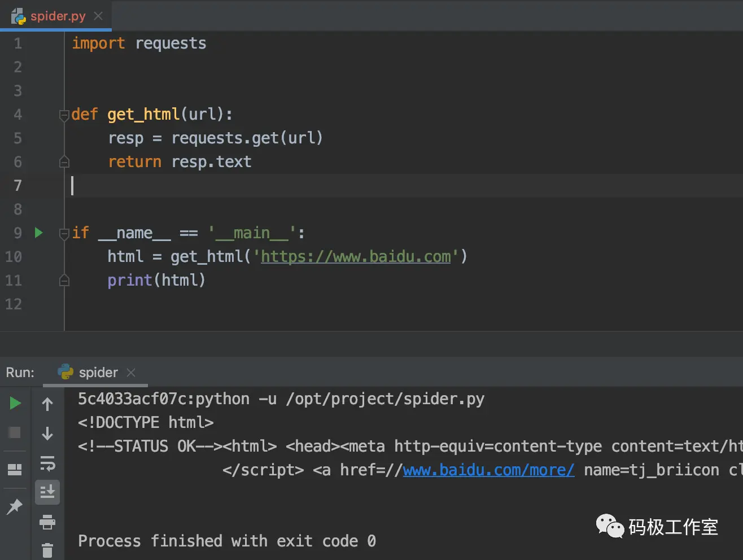Click the 'Run:' panel label
This screenshot has width=743, height=560.
[x=20, y=373]
